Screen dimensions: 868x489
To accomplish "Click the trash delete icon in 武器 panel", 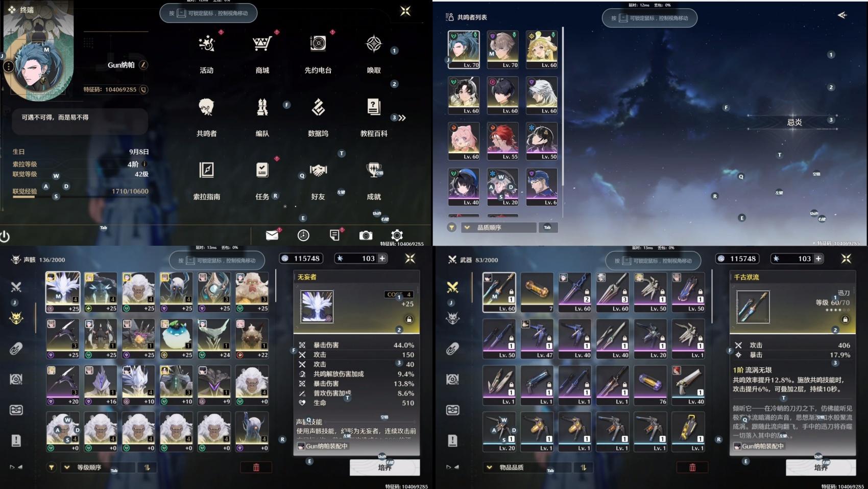I will tap(692, 467).
